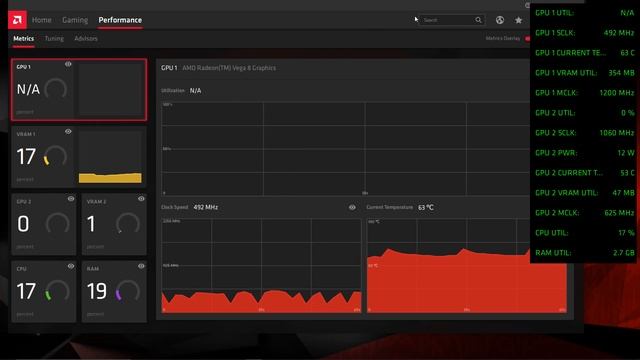This screenshot has width=640, height=360.
Task: Toggle the Metrics Overlay switch
Action: click(527, 38)
